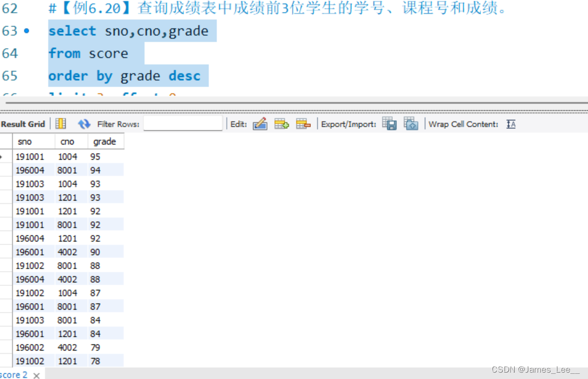Sort results by the grade column header
588x379 pixels.
105,141
